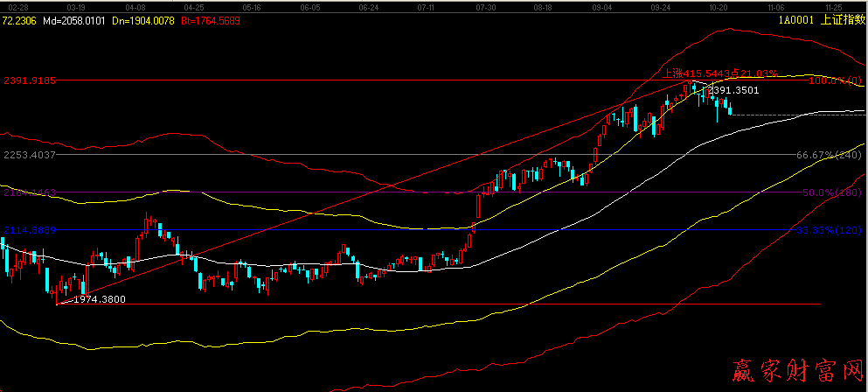868x392 pixels.
Task: Click the 10-20 date on timeline
Action: click(719, 6)
